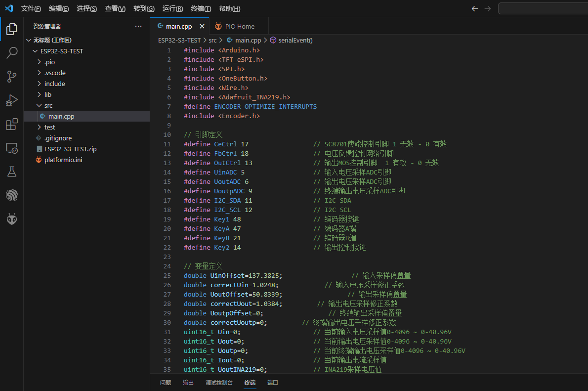This screenshot has height=391, width=588.
Task: Switch to the PIO Home tab
Action: (x=239, y=26)
